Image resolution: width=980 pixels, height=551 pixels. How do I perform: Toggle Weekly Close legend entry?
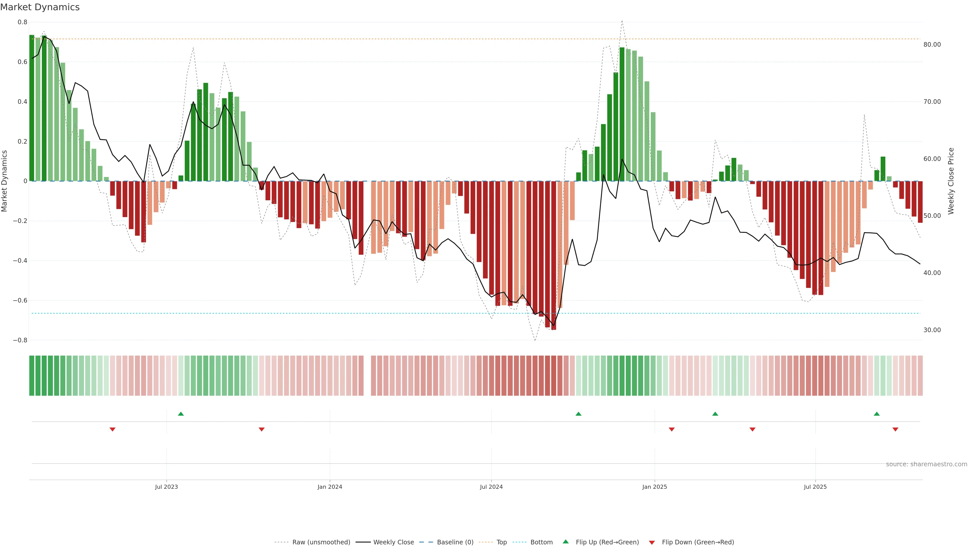(x=393, y=542)
